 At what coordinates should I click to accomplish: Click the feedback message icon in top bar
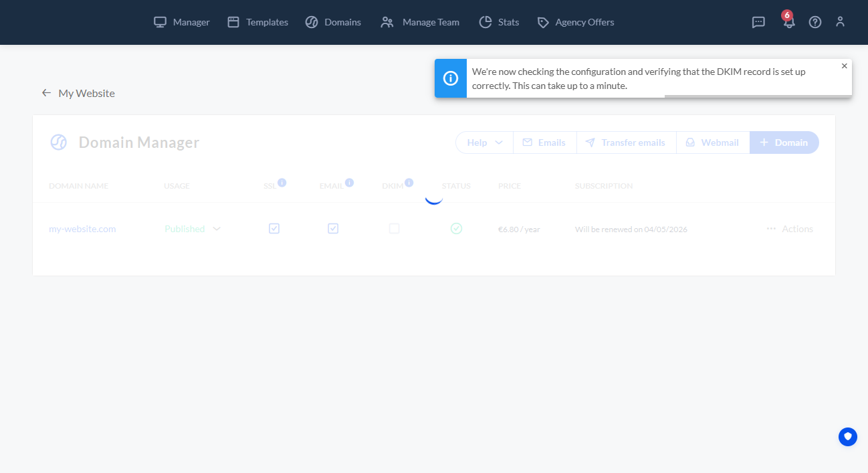pyautogui.click(x=758, y=22)
